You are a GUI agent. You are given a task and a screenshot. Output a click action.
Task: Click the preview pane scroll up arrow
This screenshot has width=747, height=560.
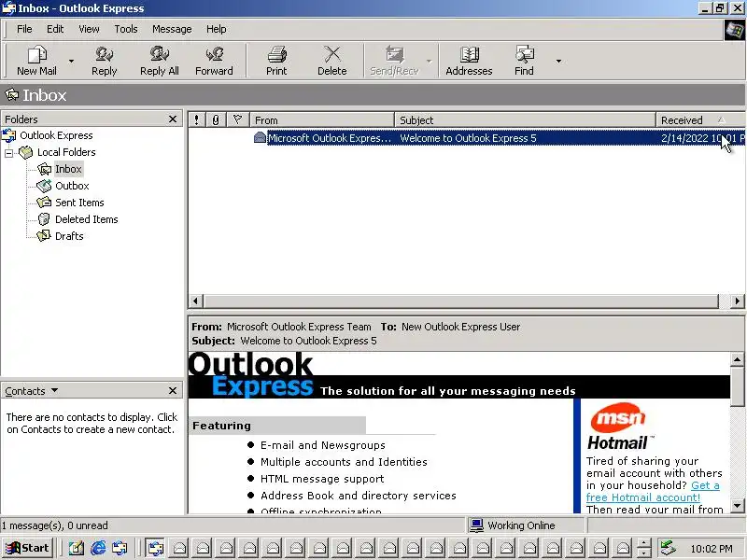click(737, 359)
